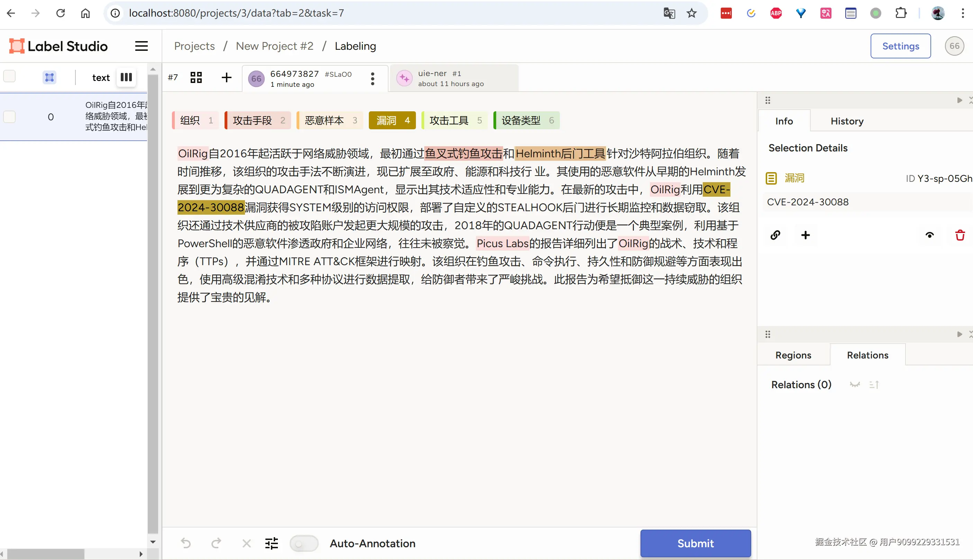Open annotation 664973827 three-dot menu

point(372,78)
